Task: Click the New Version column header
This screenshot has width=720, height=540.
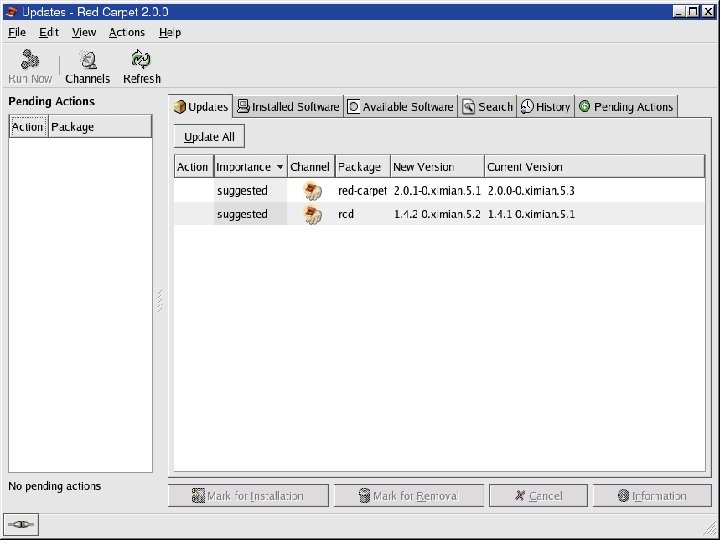Action: point(437,167)
